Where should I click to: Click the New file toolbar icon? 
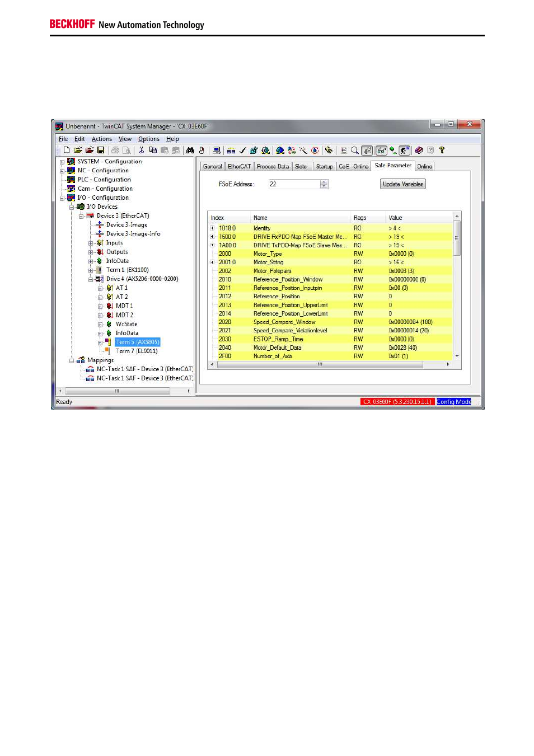pyautogui.click(x=67, y=150)
